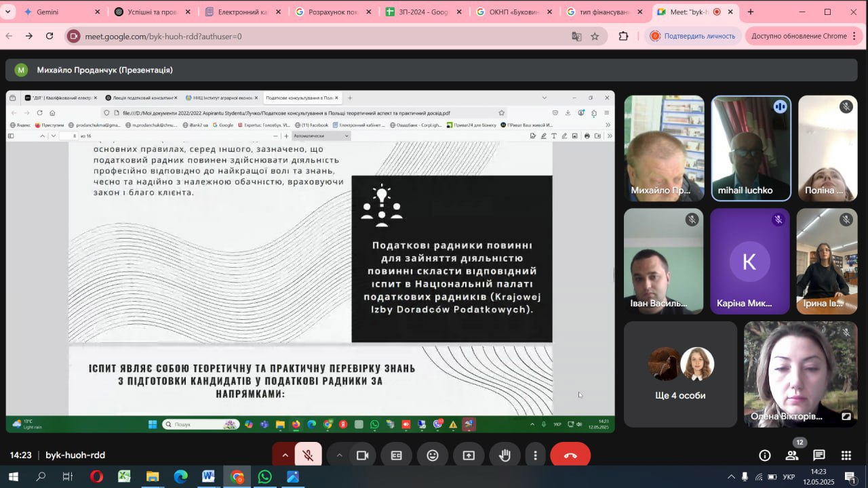
Task: Open the Chrome tab search dropdown
Action: [8, 12]
